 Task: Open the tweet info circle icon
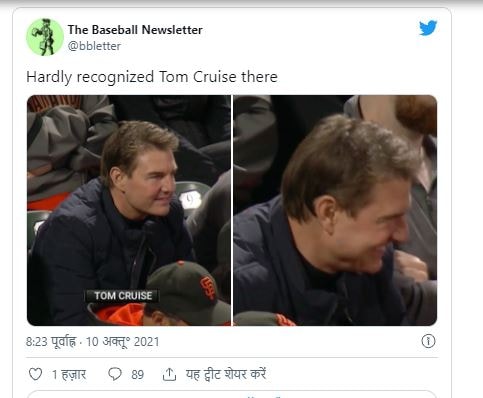pyautogui.click(x=428, y=341)
